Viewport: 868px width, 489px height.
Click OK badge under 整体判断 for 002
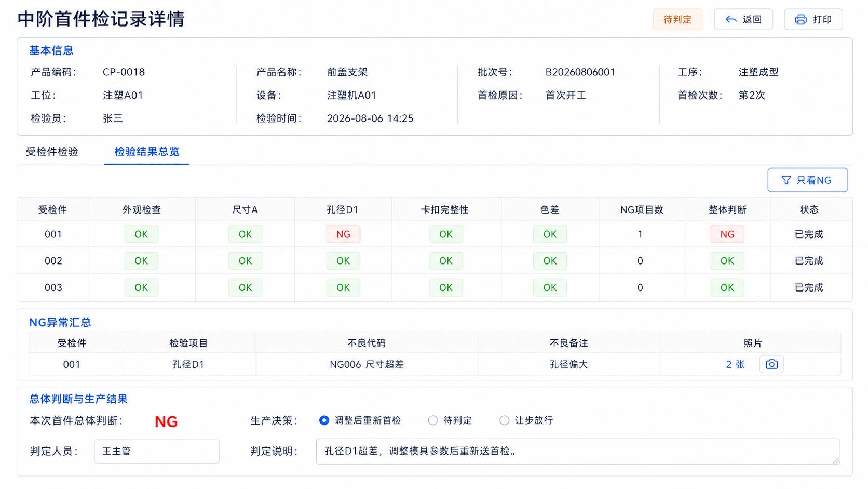click(727, 261)
